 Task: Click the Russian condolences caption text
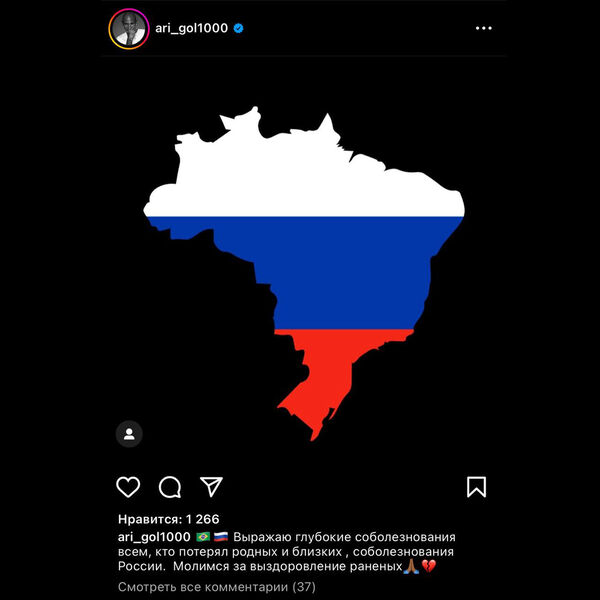click(x=287, y=551)
